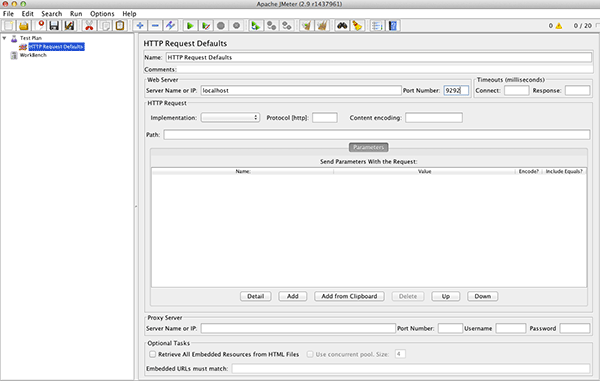Enable Retrieve All Embedded Resources checkbox
Image resolution: width=600 pixels, height=381 pixels.
click(153, 354)
